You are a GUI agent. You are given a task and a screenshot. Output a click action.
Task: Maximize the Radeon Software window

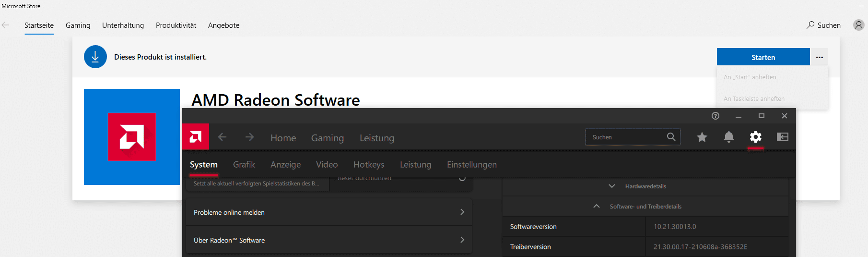pos(761,116)
